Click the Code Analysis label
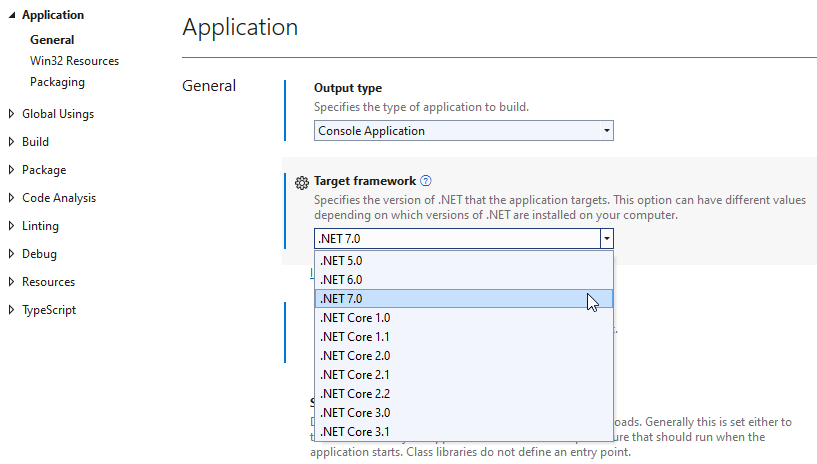This screenshot has height=464, width=817. coord(59,198)
